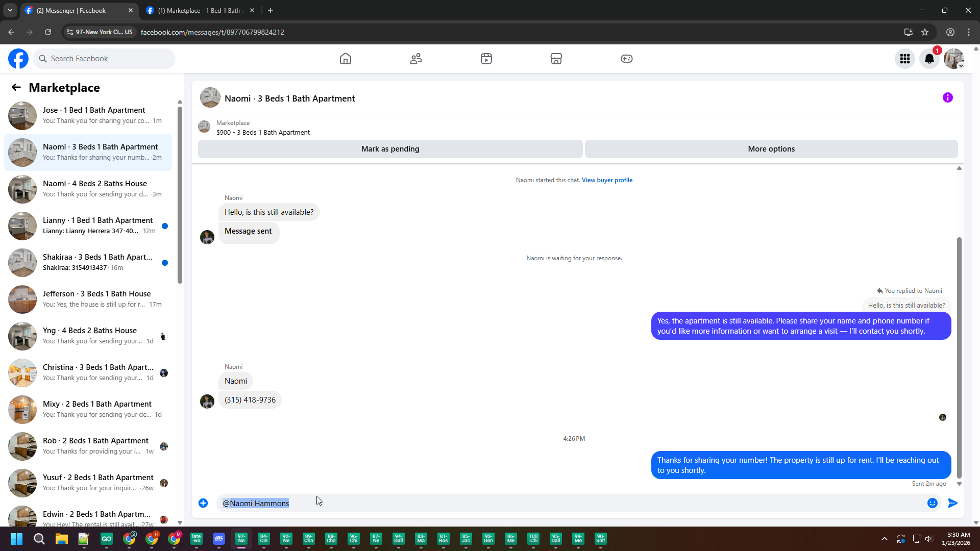
Task: Open more actions plus icon in composer
Action: pos(203,503)
